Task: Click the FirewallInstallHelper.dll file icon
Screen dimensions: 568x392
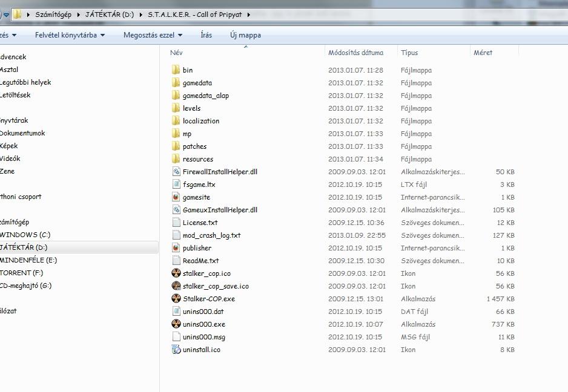Action: (x=176, y=172)
